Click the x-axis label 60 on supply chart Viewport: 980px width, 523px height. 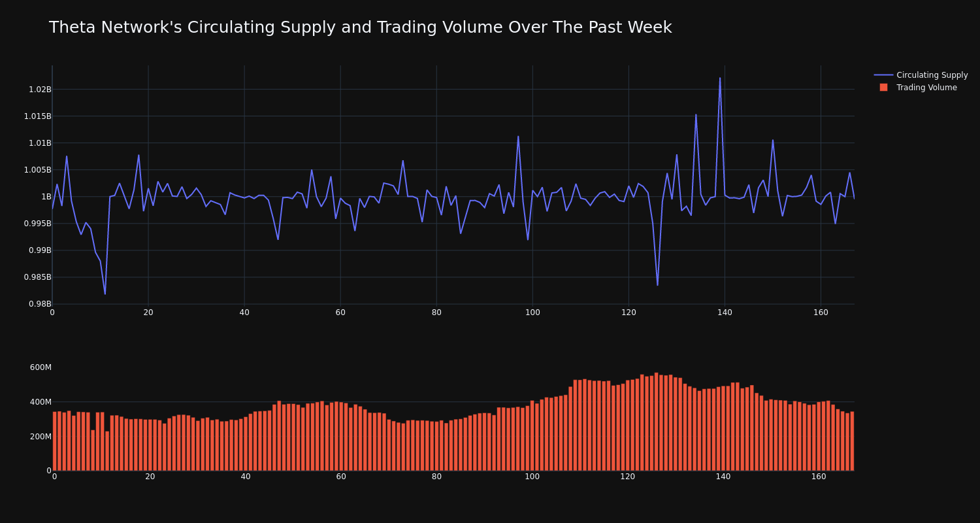coord(340,313)
